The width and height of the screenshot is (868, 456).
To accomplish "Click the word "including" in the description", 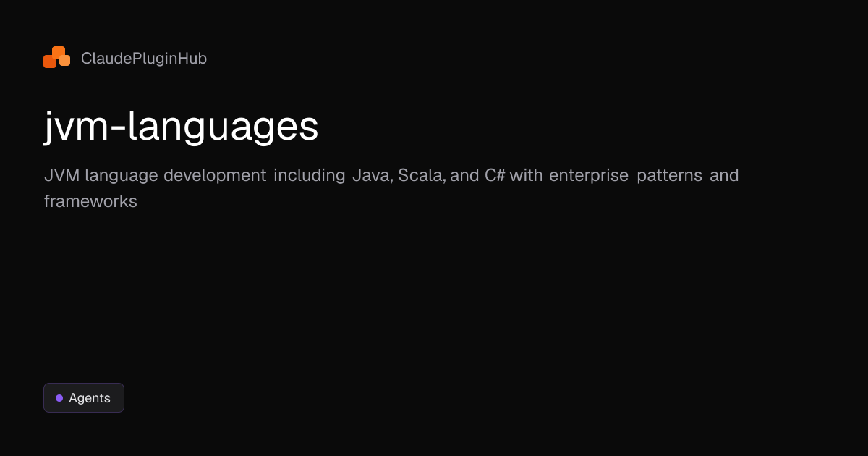I will (x=309, y=175).
